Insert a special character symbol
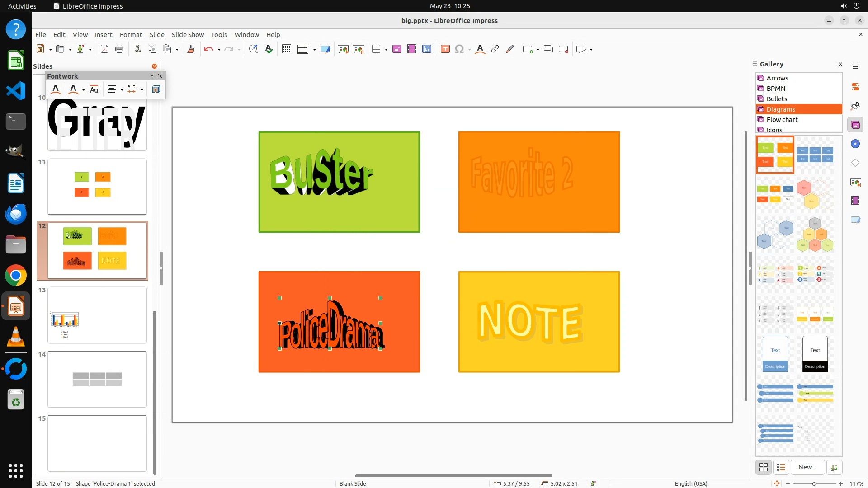This screenshot has width=868, height=488. (x=459, y=49)
